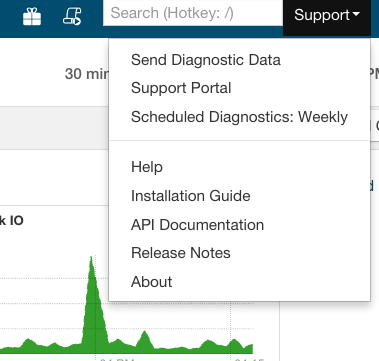Click the small green spike right of the peak

[x=144, y=340]
